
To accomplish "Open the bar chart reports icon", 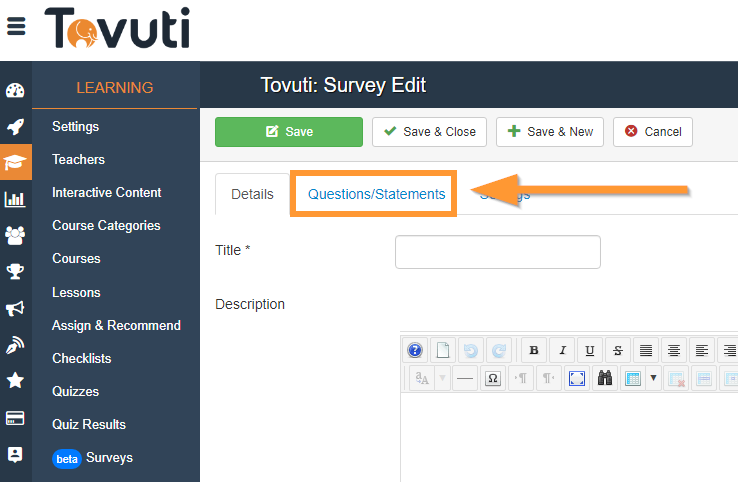I will click(x=15, y=199).
